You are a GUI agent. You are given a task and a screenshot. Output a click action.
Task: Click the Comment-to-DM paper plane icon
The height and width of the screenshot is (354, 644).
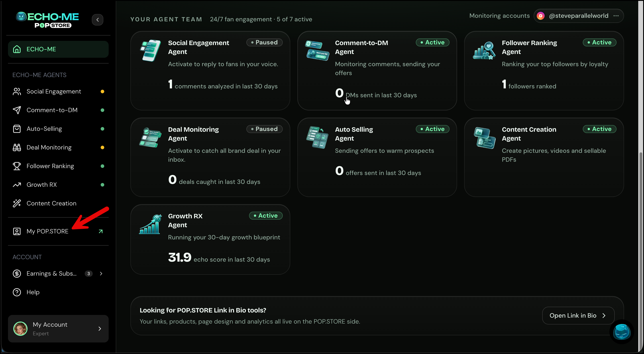(x=17, y=110)
